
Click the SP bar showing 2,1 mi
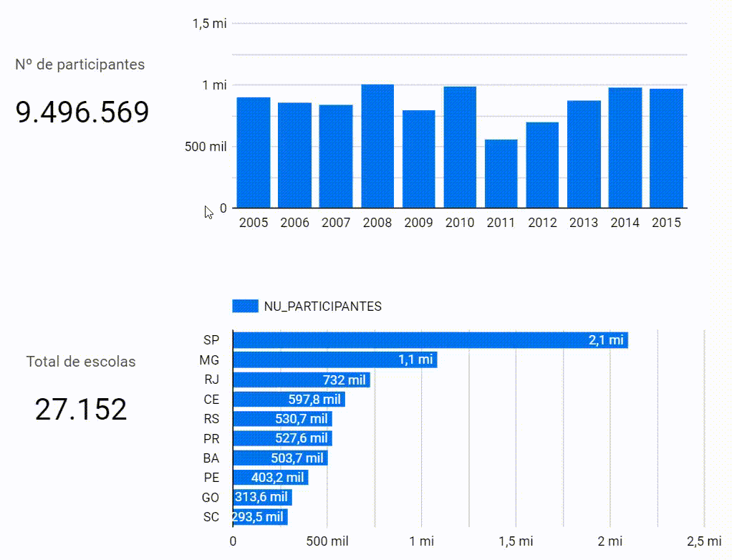pos(430,340)
